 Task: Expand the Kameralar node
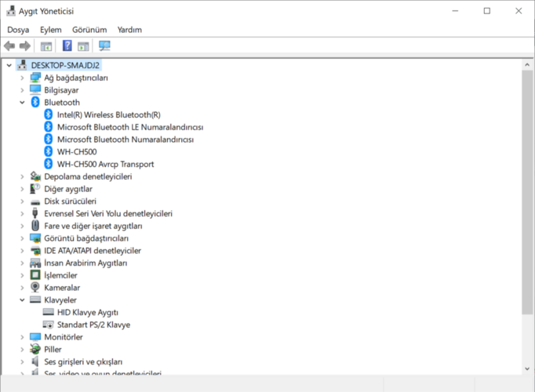point(22,288)
